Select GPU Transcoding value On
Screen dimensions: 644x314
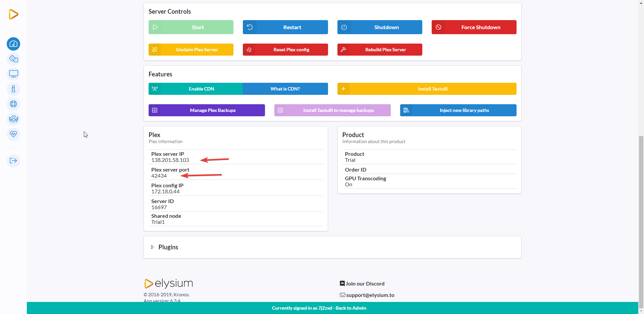(348, 185)
